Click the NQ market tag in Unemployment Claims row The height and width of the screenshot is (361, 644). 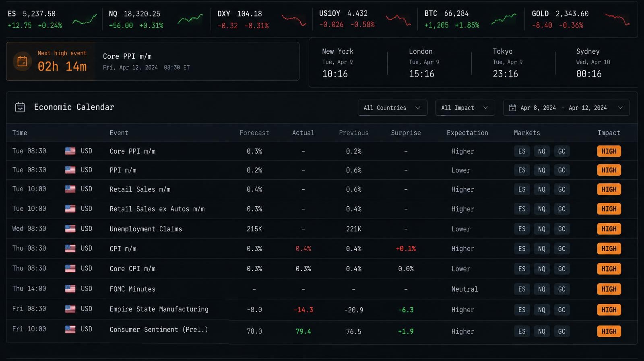542,229
